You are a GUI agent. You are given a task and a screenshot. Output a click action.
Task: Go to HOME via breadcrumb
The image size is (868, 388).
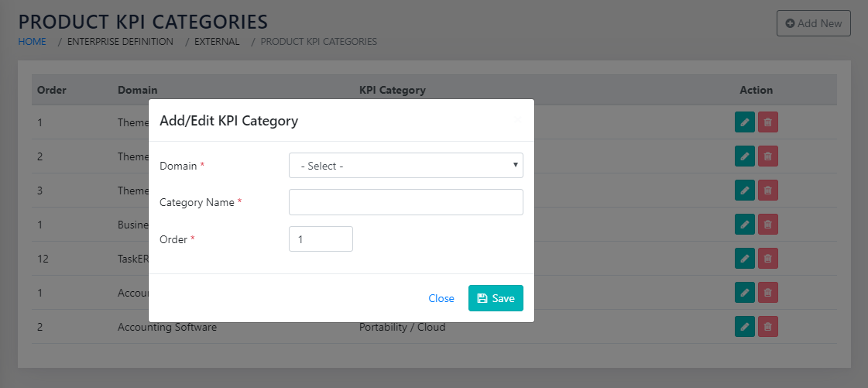tap(32, 42)
